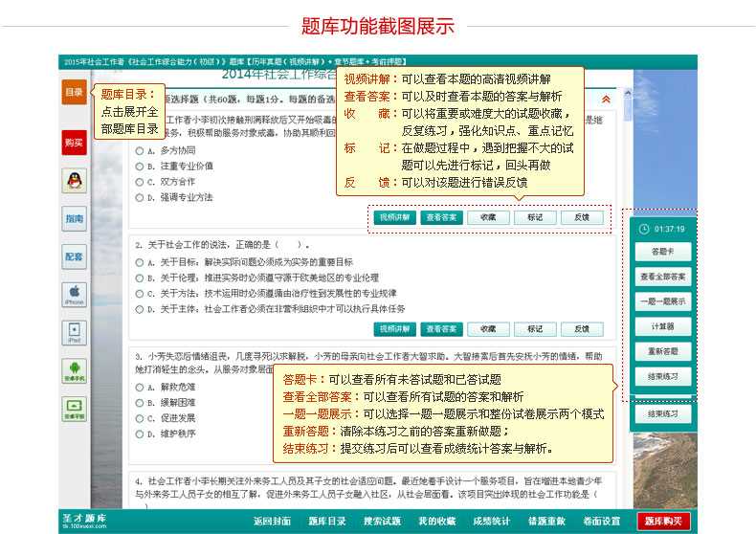Image resolution: width=756 pixels, height=534 pixels.
Task: Open 成绩统计 in the bottom menu
Action: point(491,522)
